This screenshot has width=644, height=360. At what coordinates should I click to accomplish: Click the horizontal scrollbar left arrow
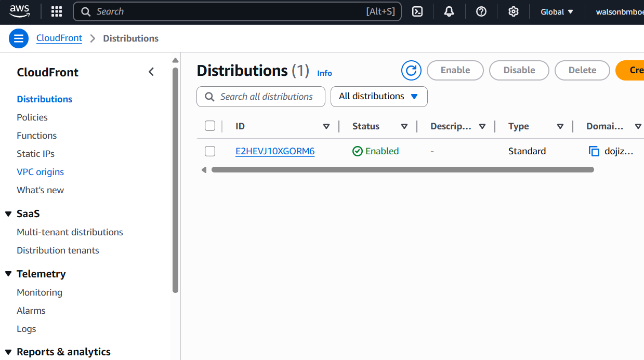[204, 169]
